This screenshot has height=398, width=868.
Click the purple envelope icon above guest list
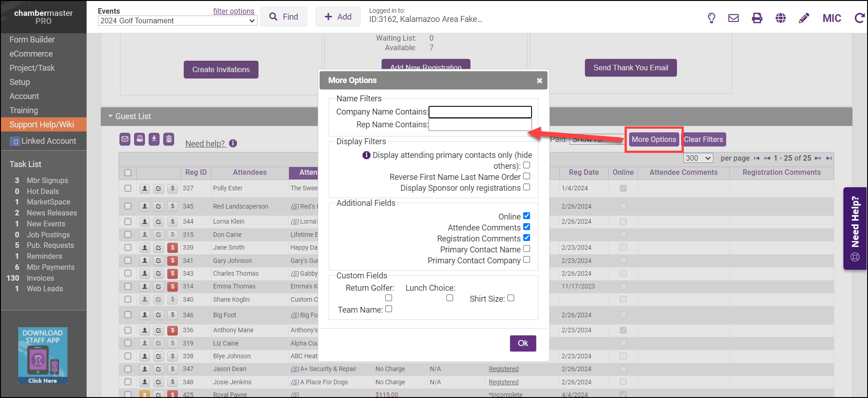click(x=125, y=139)
